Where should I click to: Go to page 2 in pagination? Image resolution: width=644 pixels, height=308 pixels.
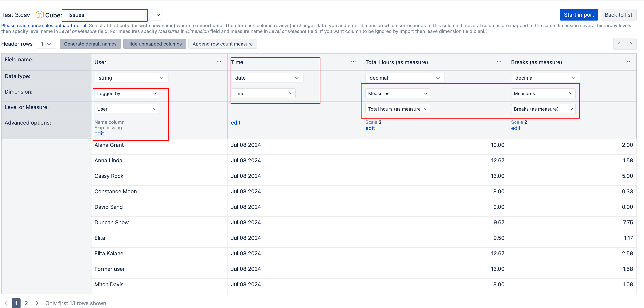tap(26, 303)
